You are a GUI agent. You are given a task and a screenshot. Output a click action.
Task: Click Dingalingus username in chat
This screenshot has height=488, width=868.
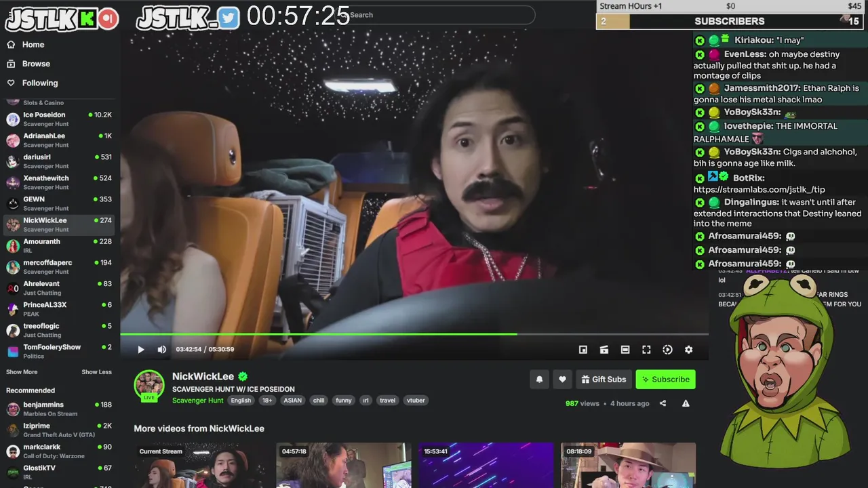click(751, 202)
